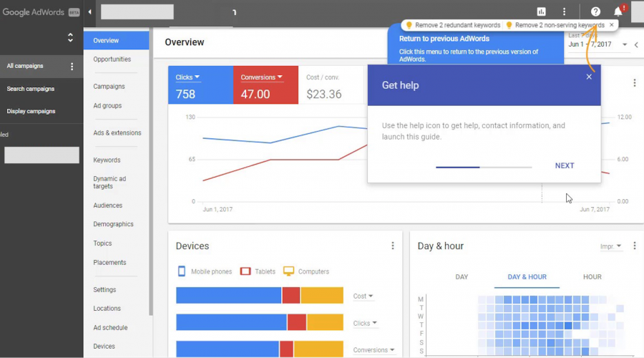The image size is (644, 358).
Task: Click the account name field in header
Action: (x=137, y=12)
